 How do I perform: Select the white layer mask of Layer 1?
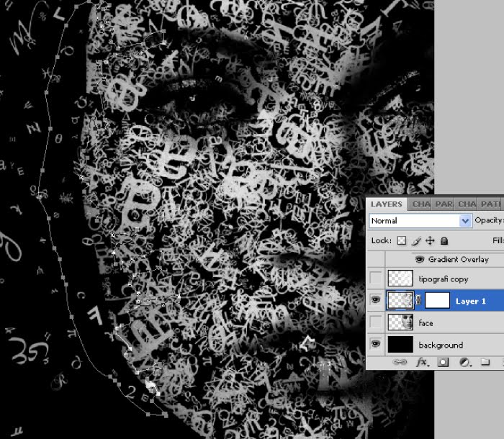click(437, 301)
